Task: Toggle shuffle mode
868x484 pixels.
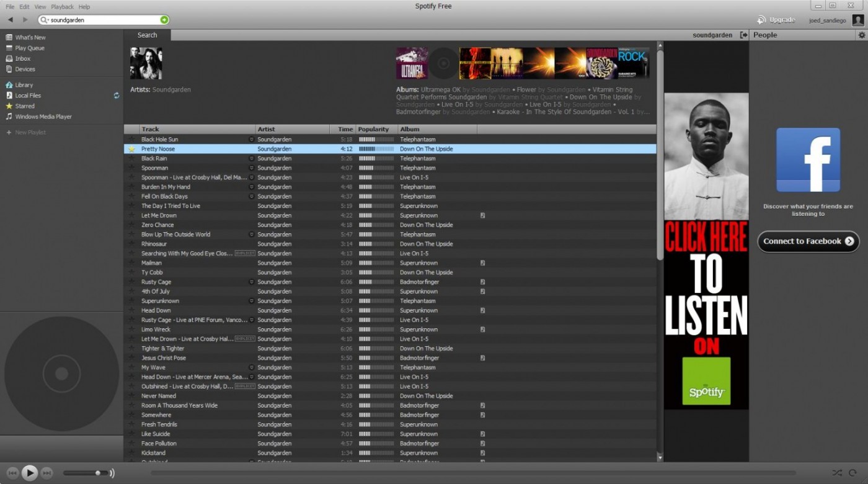Action: point(837,473)
